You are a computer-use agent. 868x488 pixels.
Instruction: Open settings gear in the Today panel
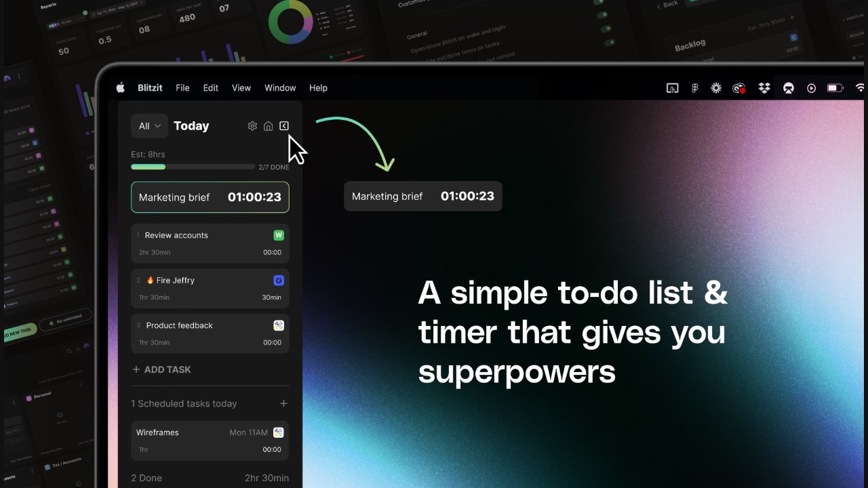[252, 126]
